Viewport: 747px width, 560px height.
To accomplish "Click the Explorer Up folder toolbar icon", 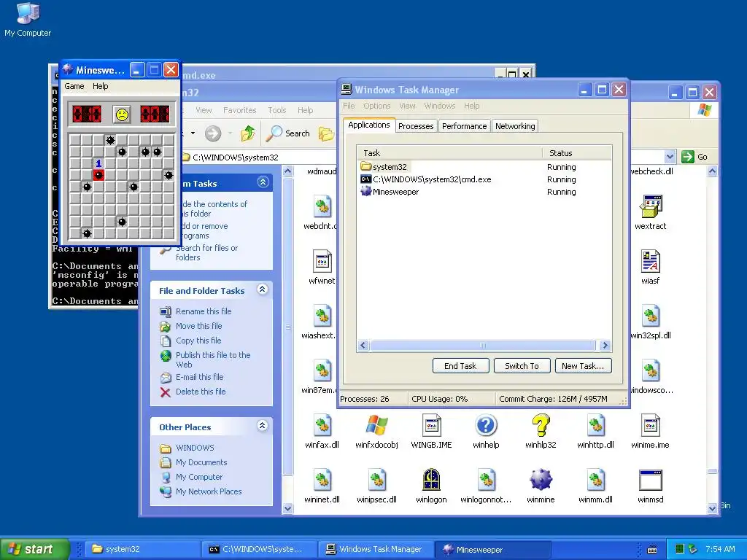I will (248, 133).
